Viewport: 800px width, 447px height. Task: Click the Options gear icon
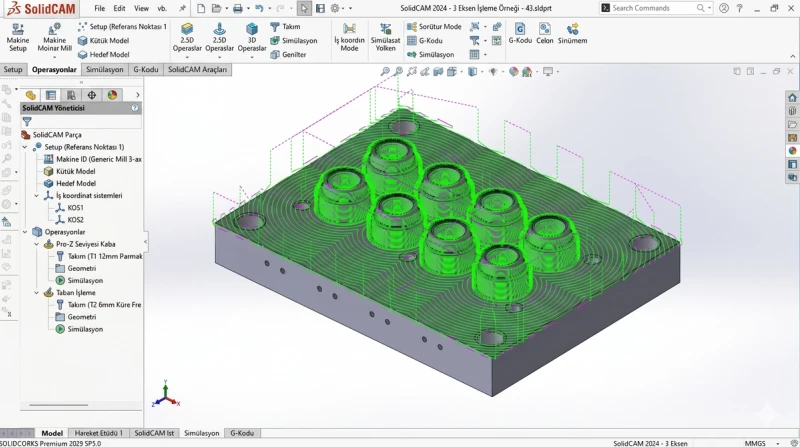pyautogui.click(x=335, y=8)
